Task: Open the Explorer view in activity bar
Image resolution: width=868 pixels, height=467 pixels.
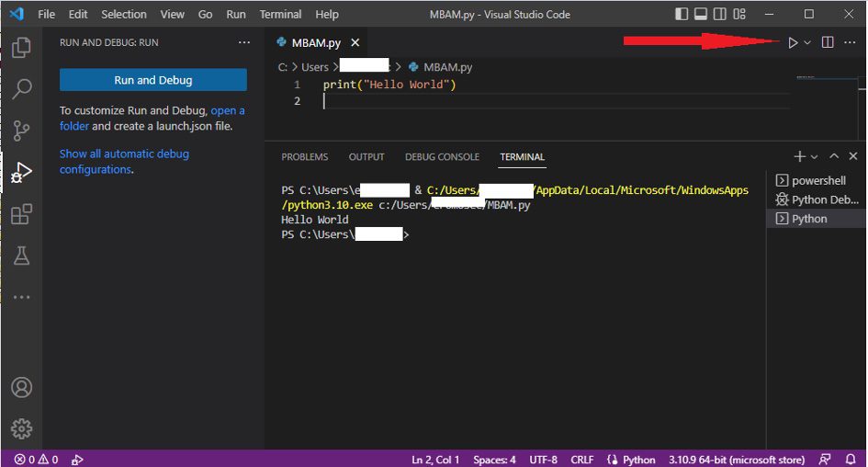Action: 21,48
